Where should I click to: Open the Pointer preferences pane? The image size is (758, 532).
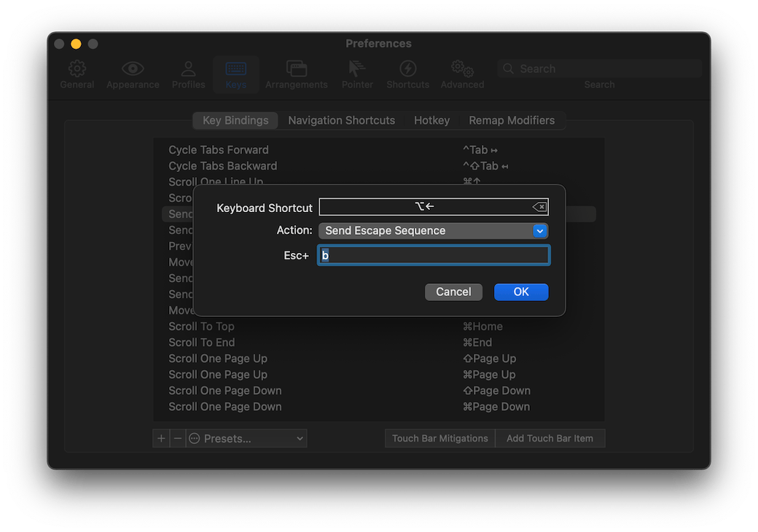[x=357, y=75]
